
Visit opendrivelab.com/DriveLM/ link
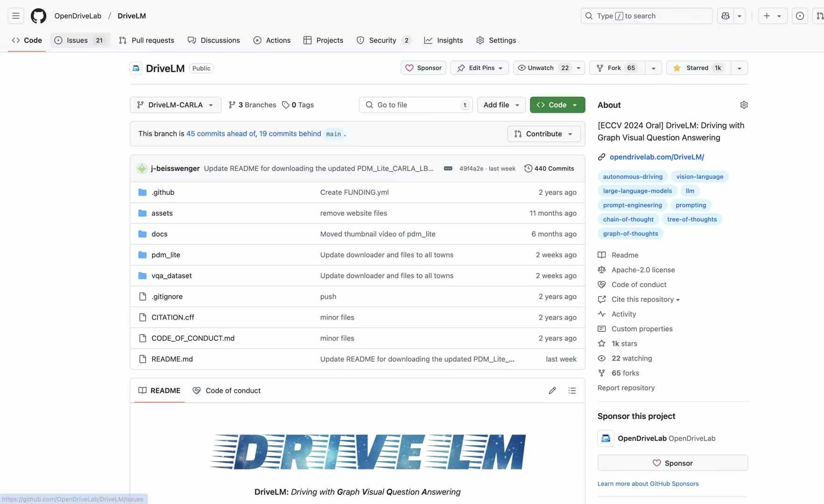pos(656,157)
